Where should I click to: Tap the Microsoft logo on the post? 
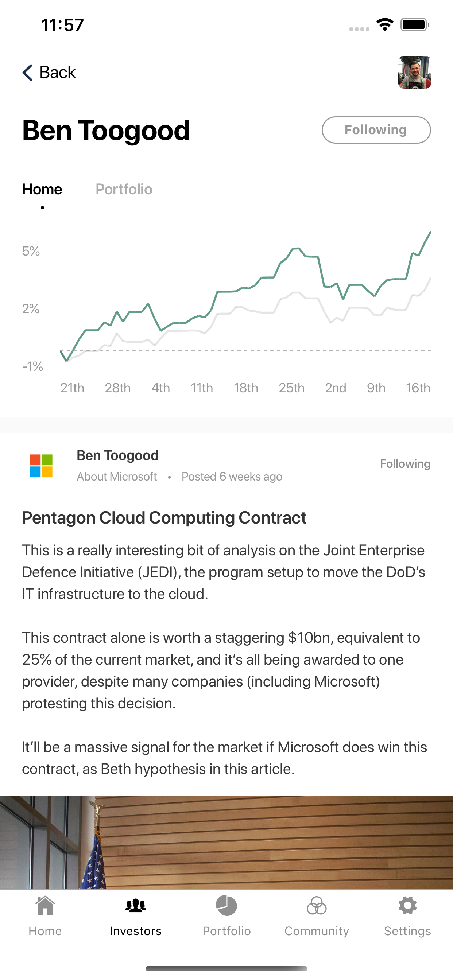(41, 466)
